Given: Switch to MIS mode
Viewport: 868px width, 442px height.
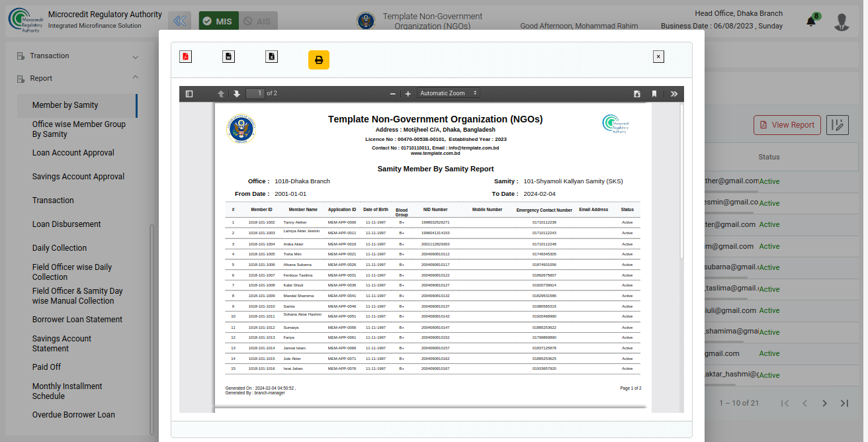Looking at the screenshot, I should pos(219,21).
